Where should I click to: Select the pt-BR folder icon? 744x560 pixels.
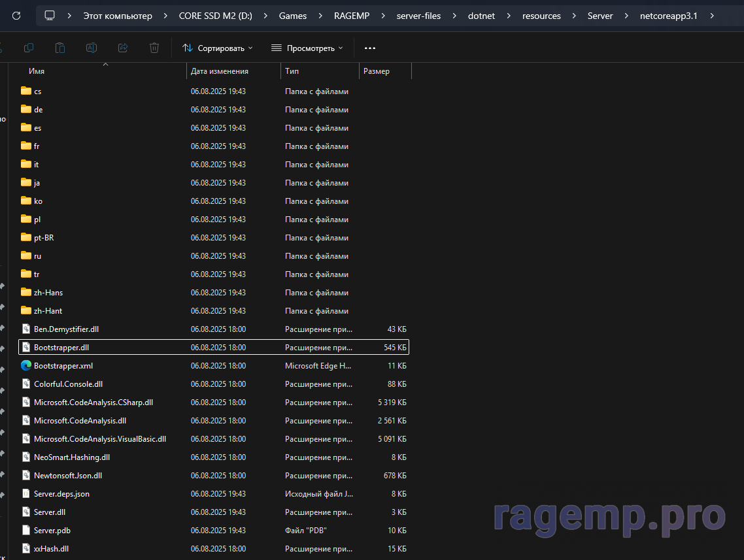(x=26, y=237)
